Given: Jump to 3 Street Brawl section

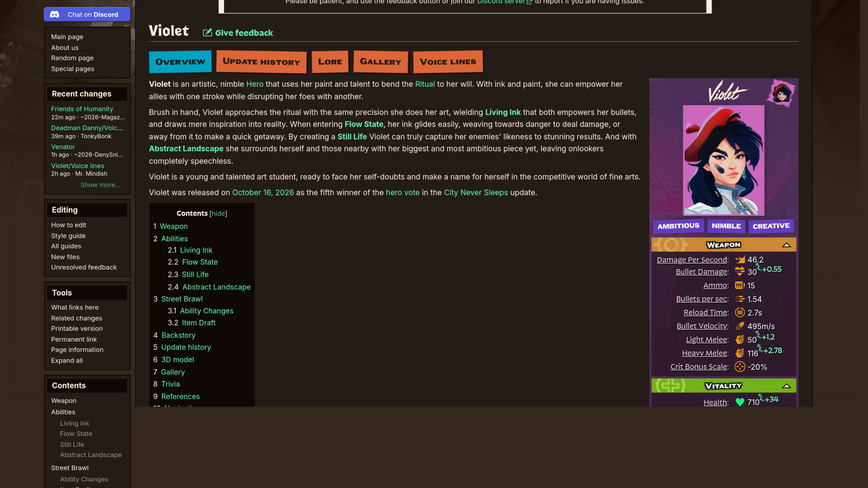Looking at the screenshot, I should coord(182,299).
